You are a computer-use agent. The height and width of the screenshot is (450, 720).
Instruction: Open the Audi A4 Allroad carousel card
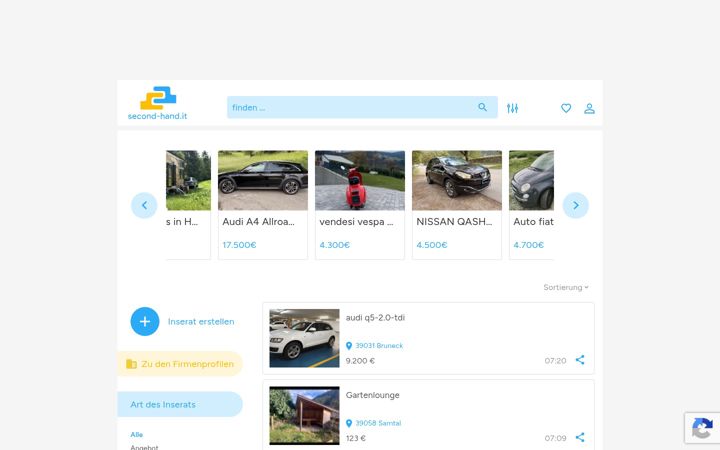[263, 205]
